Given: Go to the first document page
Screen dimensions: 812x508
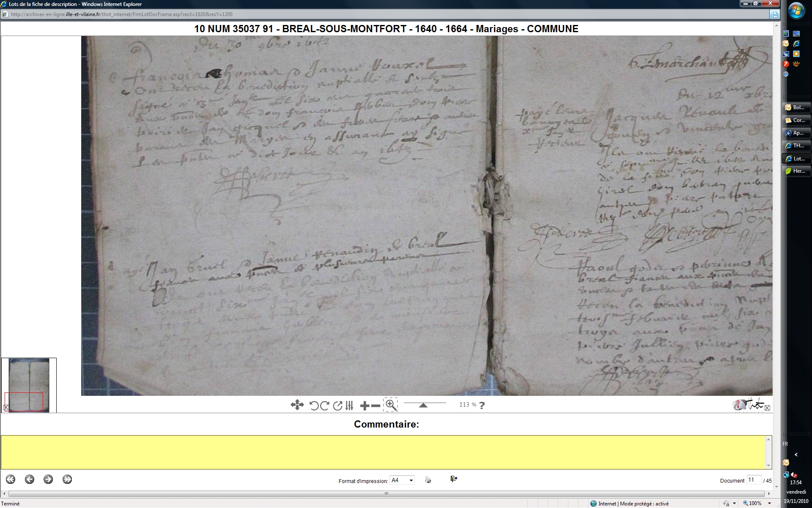Looking at the screenshot, I should [x=11, y=479].
